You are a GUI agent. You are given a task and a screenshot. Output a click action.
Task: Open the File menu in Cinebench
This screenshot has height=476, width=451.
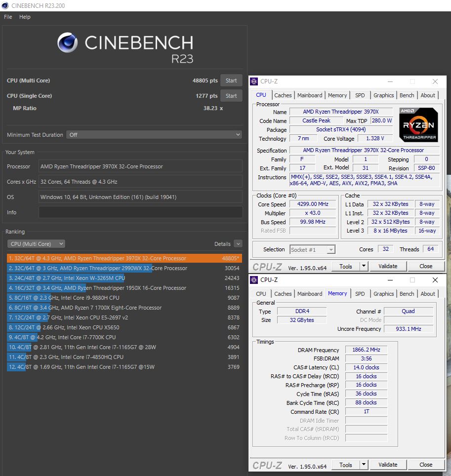[x=8, y=17]
